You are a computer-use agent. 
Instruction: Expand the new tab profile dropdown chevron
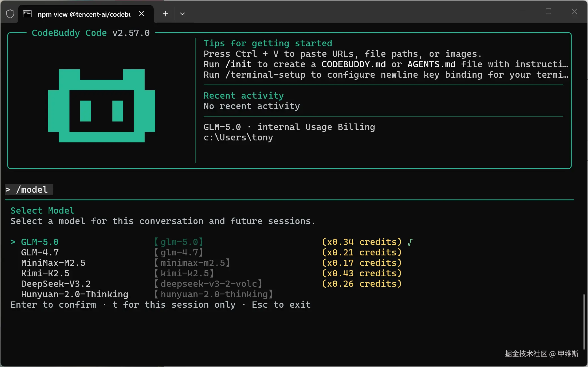(182, 14)
